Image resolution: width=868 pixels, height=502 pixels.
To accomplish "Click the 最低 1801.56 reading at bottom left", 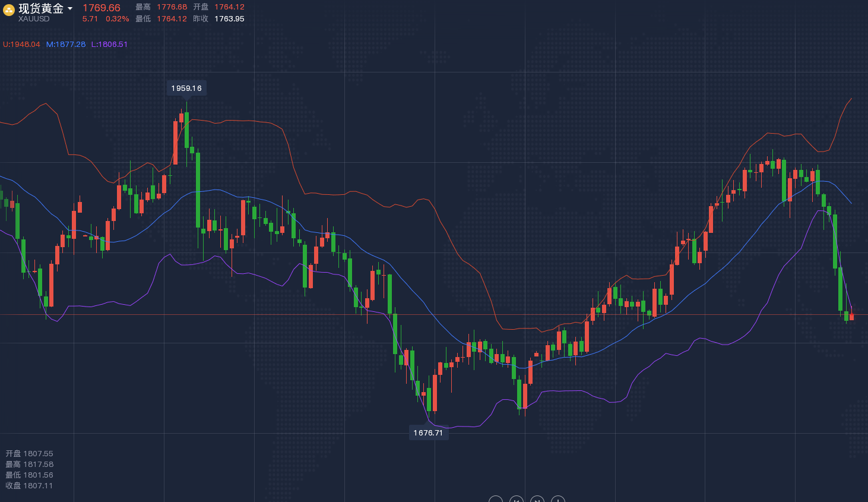I will (29, 475).
